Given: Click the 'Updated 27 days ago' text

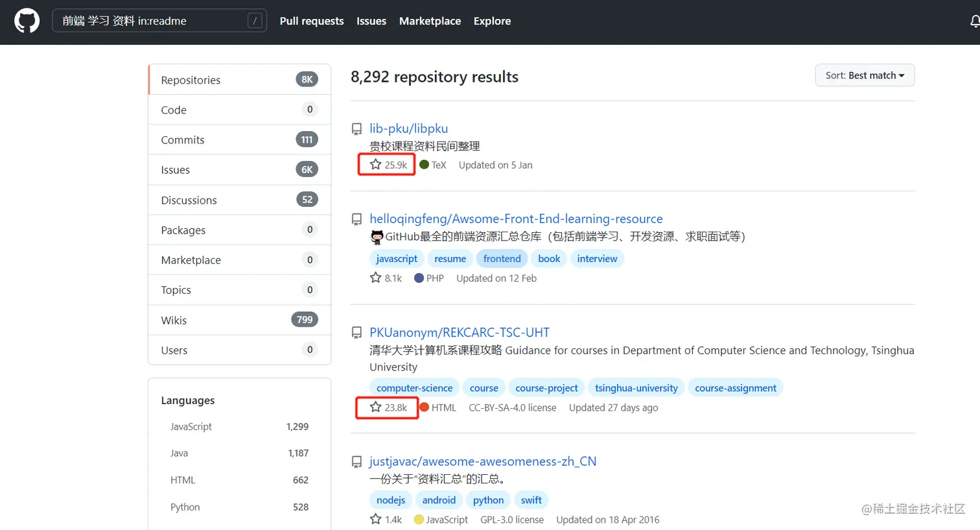Looking at the screenshot, I should [x=613, y=407].
